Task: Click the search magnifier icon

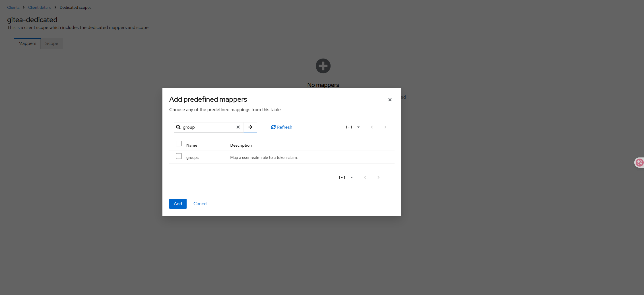Action: point(178,127)
